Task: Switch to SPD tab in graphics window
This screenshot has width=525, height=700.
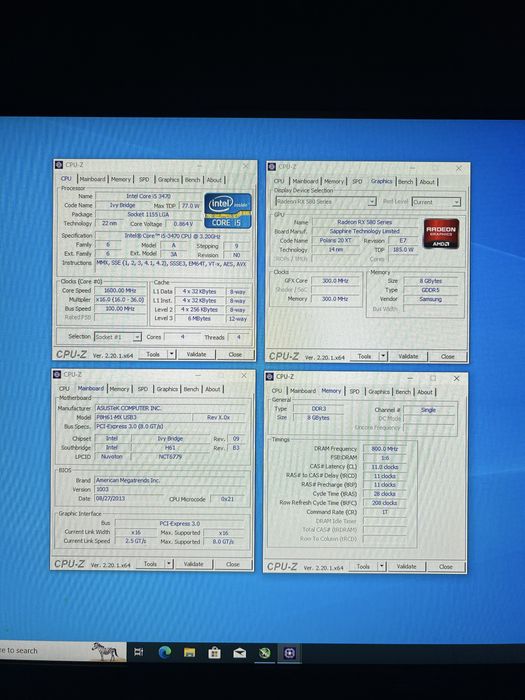Action: tap(357, 181)
